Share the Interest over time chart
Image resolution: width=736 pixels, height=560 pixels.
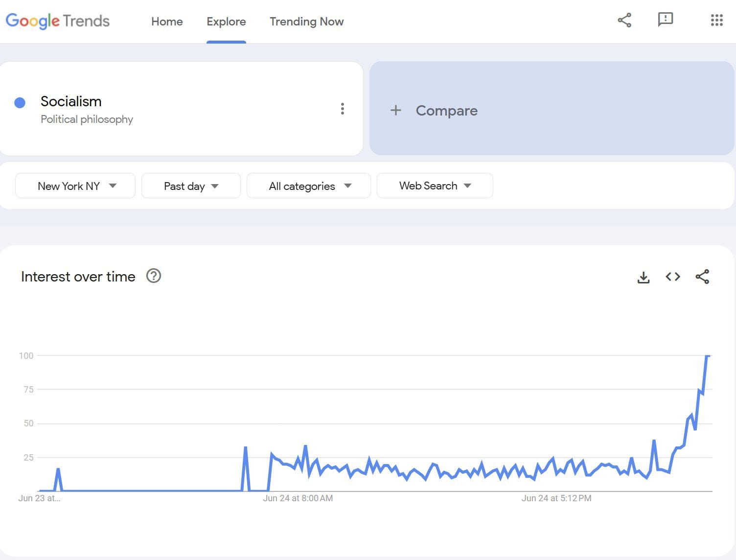click(x=702, y=277)
